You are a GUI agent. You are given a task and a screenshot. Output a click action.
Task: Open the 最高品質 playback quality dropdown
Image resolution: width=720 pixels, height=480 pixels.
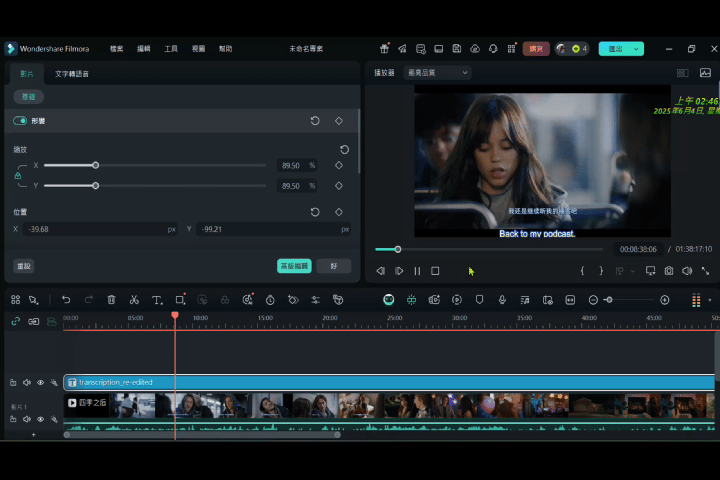[438, 73]
